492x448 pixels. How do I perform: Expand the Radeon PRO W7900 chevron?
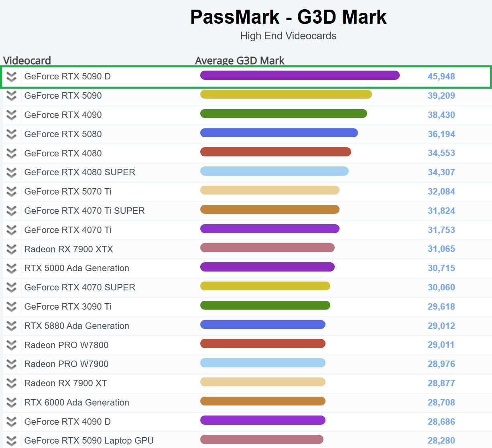(11, 364)
